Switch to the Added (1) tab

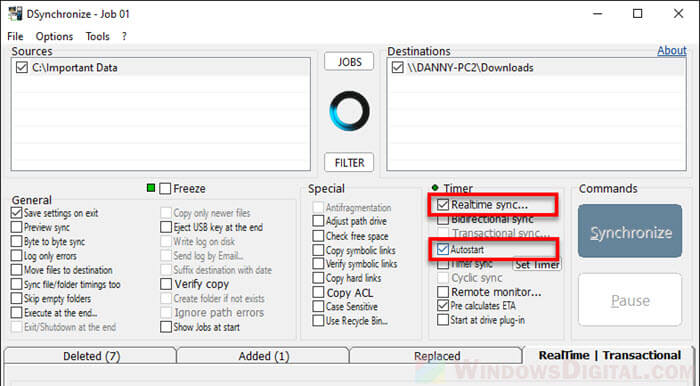click(263, 356)
